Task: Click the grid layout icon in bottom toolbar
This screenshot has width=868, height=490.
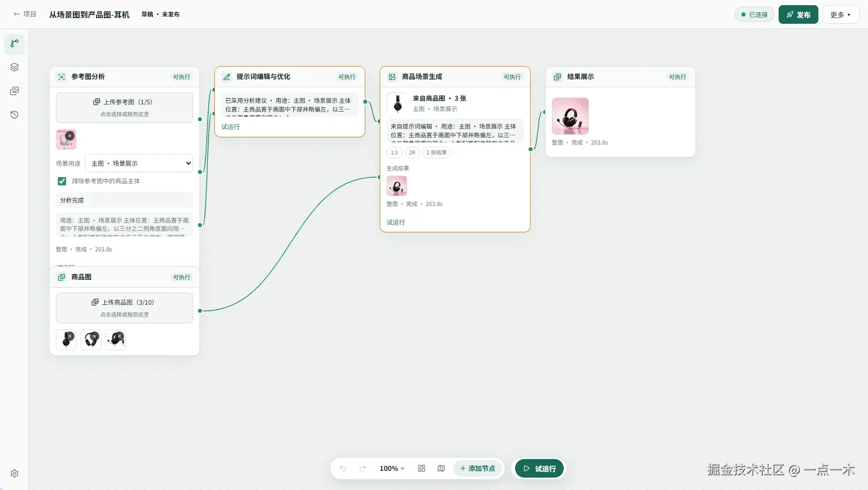Action: click(422, 468)
